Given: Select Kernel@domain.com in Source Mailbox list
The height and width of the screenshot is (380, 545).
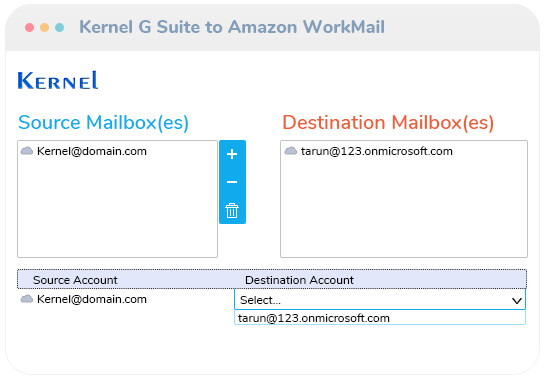Looking at the screenshot, I should (92, 151).
